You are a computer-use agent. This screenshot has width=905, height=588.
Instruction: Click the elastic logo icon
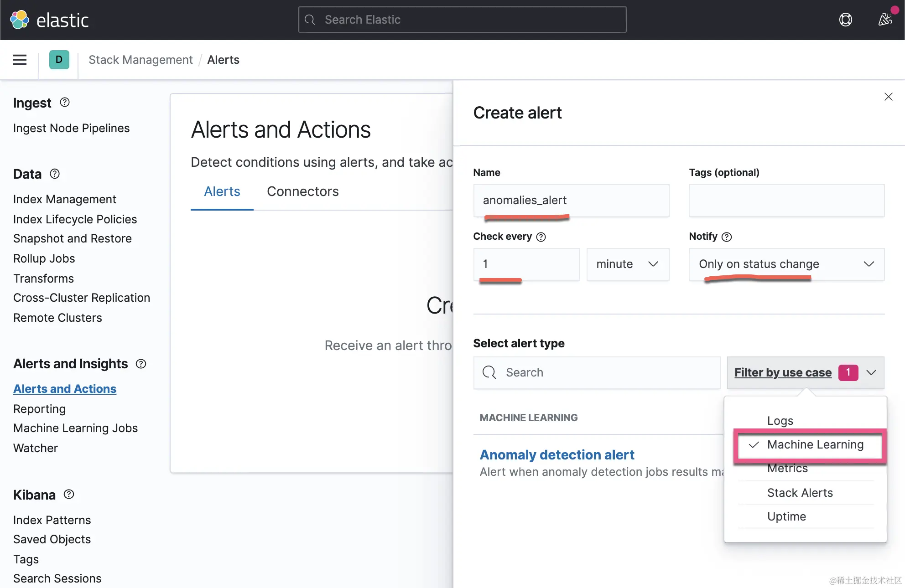(x=20, y=20)
